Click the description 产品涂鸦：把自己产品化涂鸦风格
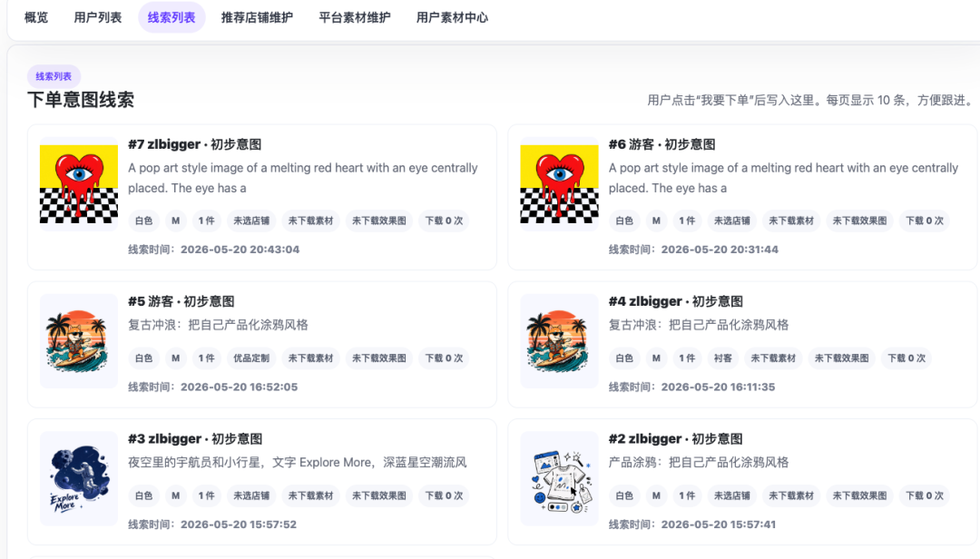Viewport: 980px width, 559px height. click(x=699, y=463)
